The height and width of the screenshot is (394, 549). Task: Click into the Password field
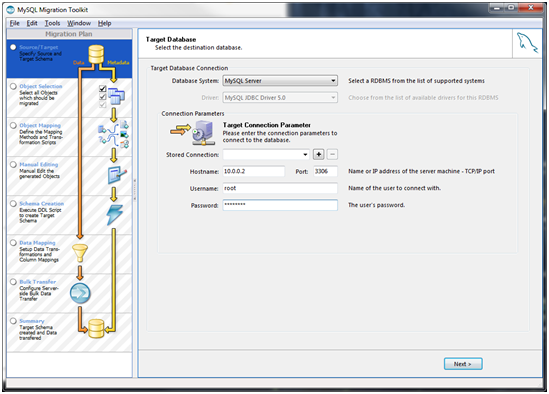pos(280,205)
